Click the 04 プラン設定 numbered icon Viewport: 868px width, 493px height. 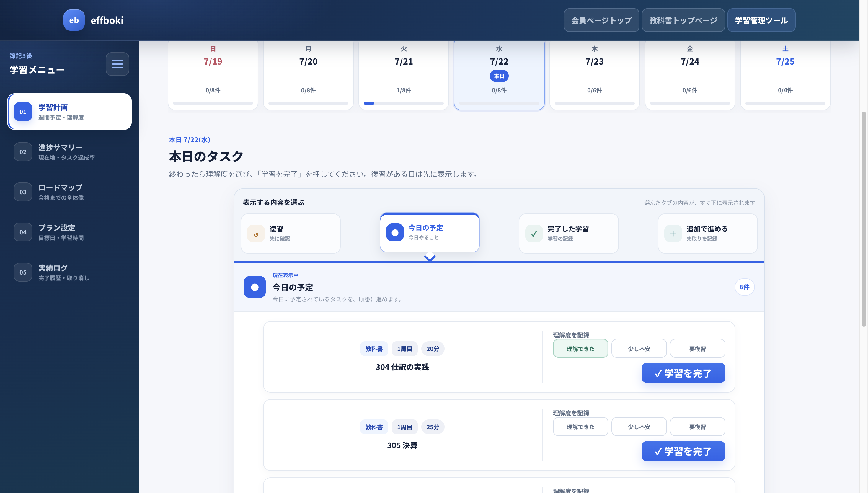point(23,232)
